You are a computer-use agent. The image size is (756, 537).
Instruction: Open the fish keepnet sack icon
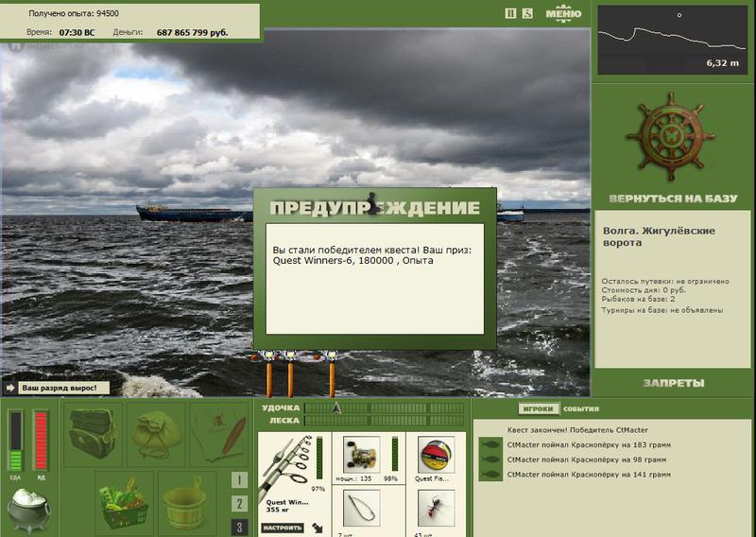click(x=156, y=434)
